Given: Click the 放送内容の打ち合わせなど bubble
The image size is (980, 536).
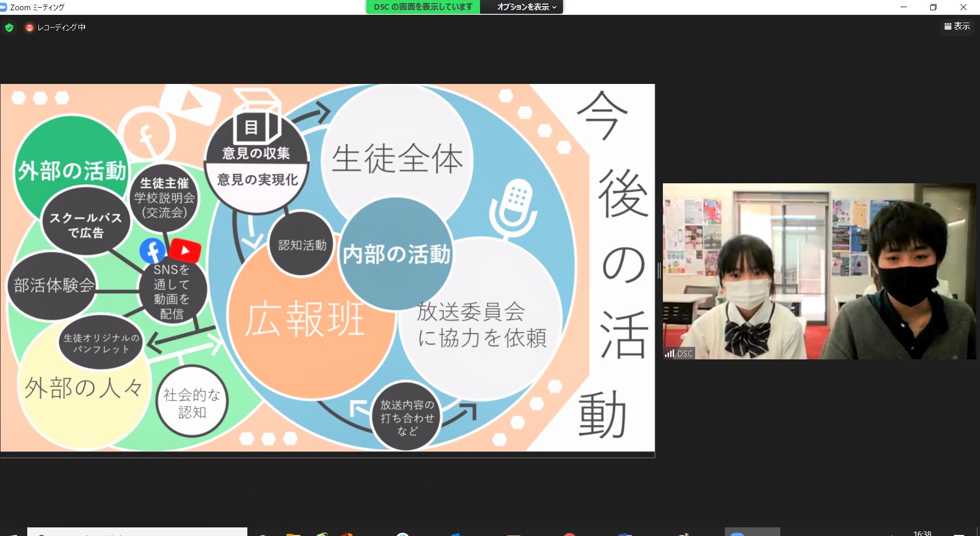Looking at the screenshot, I should (x=407, y=417).
